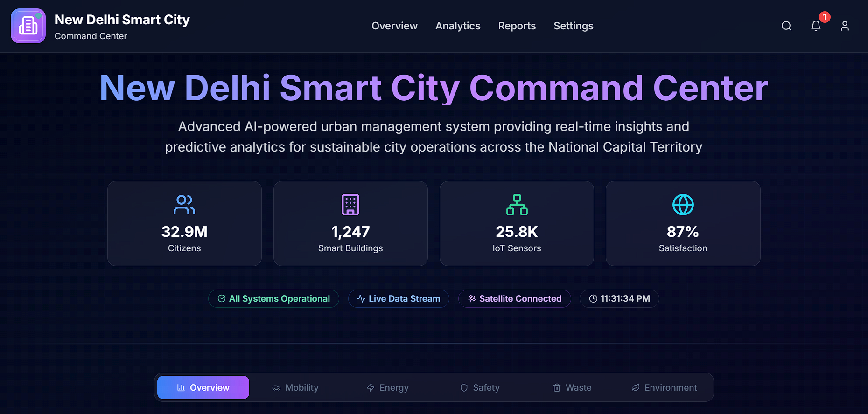Select the Citizens stat card icon
This screenshot has height=414, width=868.
pos(184,204)
